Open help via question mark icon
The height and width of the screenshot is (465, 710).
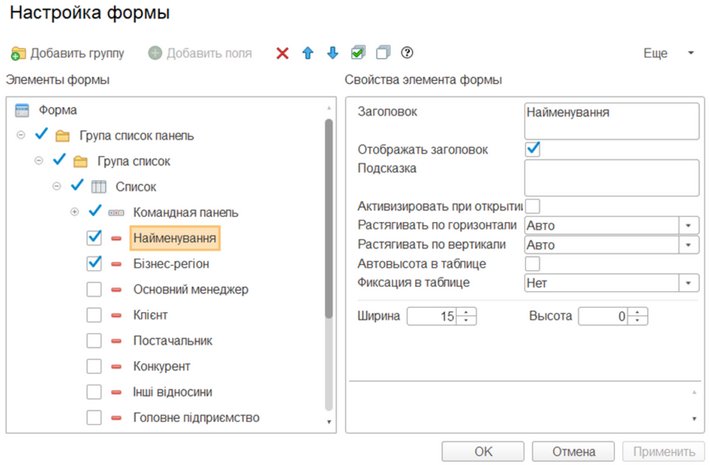tap(407, 53)
